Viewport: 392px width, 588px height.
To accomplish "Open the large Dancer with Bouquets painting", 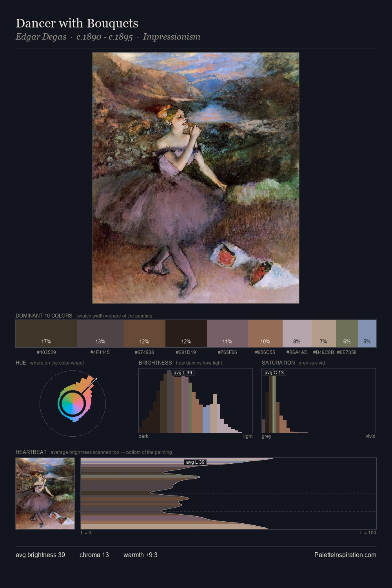I will (x=196, y=178).
